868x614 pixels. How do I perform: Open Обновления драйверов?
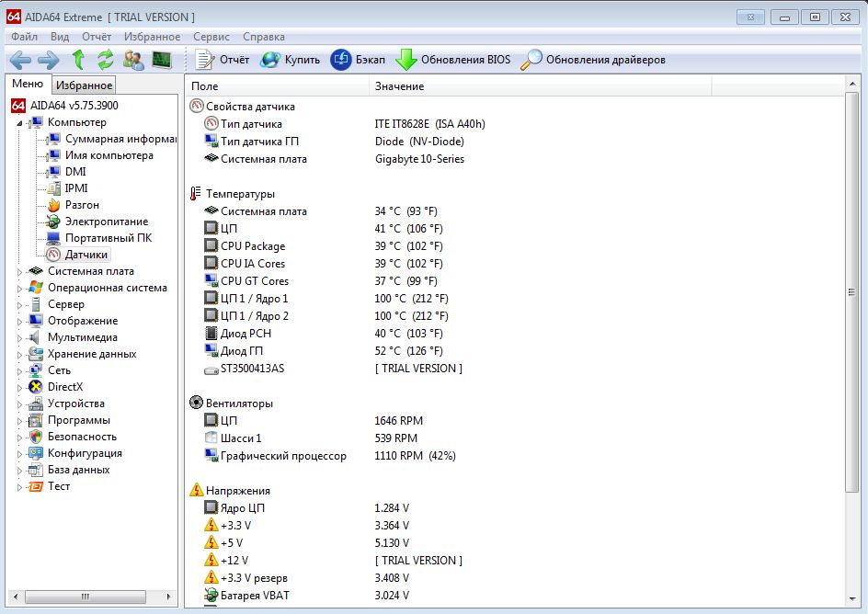tap(593, 60)
